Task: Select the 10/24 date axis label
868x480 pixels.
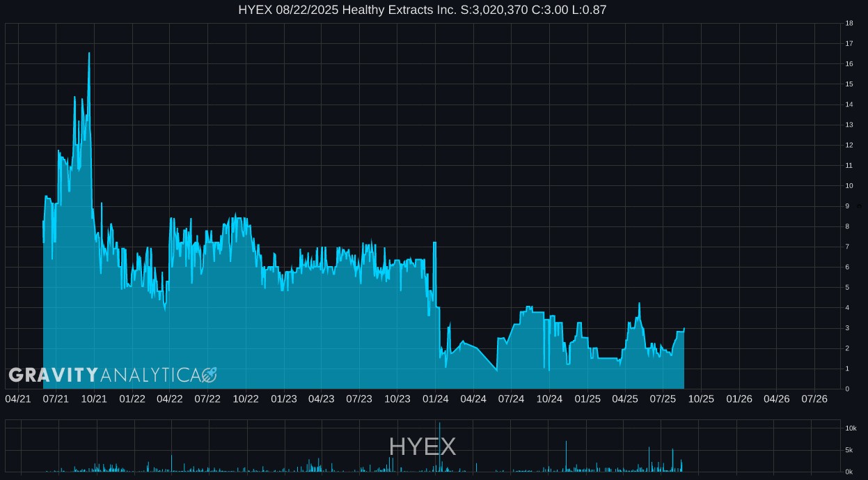Action: pyautogui.click(x=549, y=398)
